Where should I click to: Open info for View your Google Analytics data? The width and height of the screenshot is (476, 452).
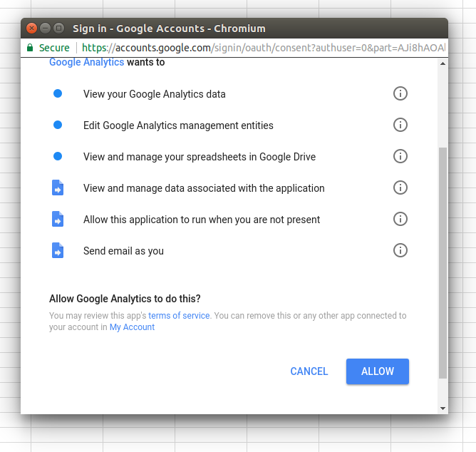click(400, 93)
